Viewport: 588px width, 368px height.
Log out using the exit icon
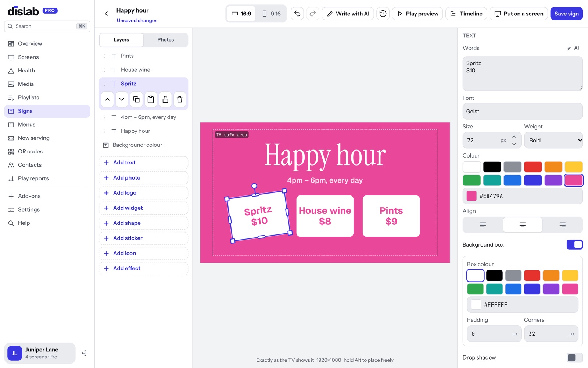click(x=84, y=353)
